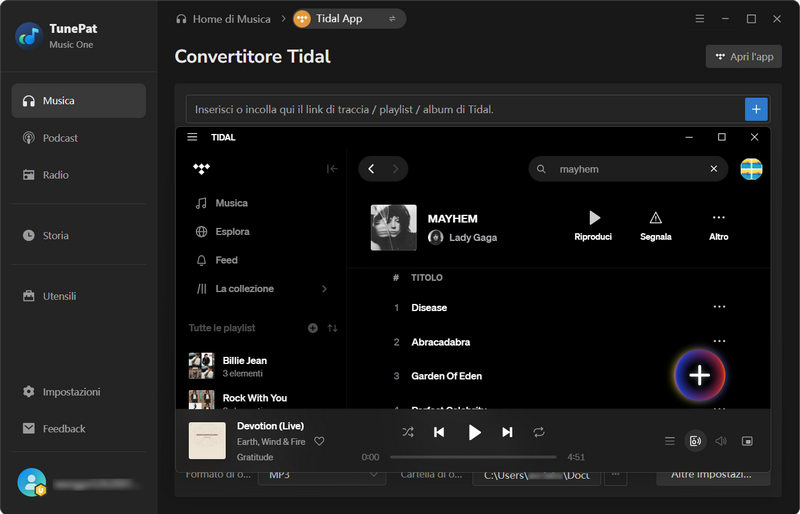
Task: Open Esplora in TIDAL sidebar
Action: pos(222,232)
